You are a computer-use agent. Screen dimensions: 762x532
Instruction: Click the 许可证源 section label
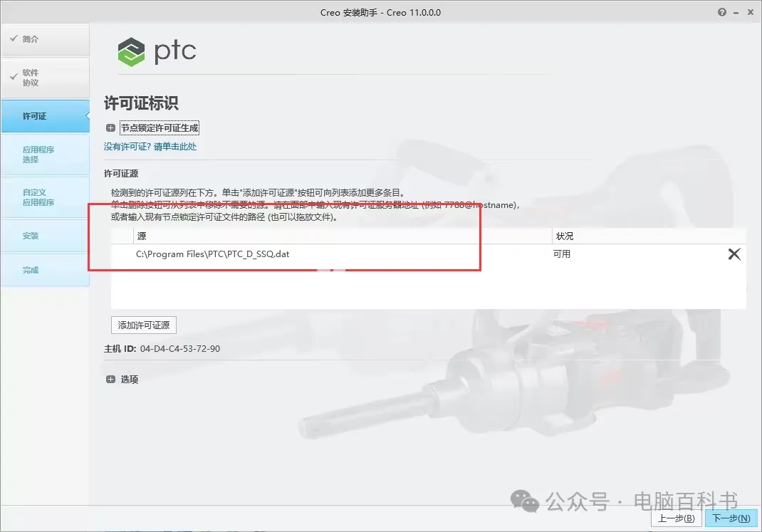tap(121, 174)
